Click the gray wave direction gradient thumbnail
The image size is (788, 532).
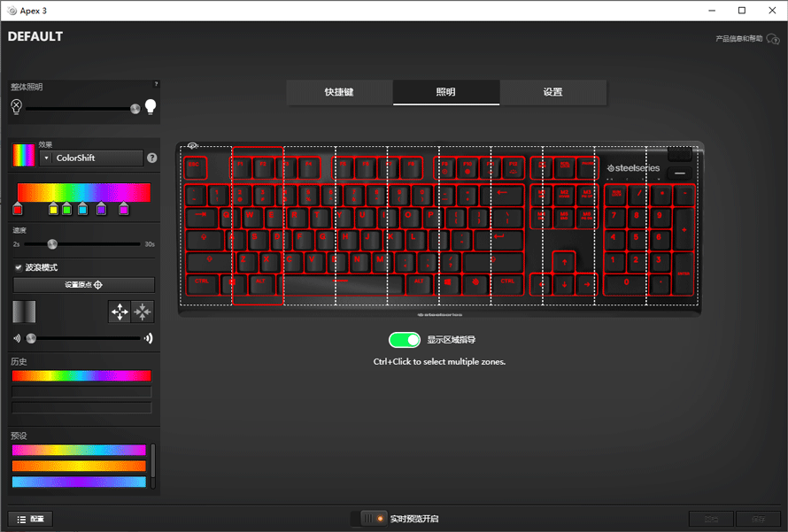pos(24,312)
